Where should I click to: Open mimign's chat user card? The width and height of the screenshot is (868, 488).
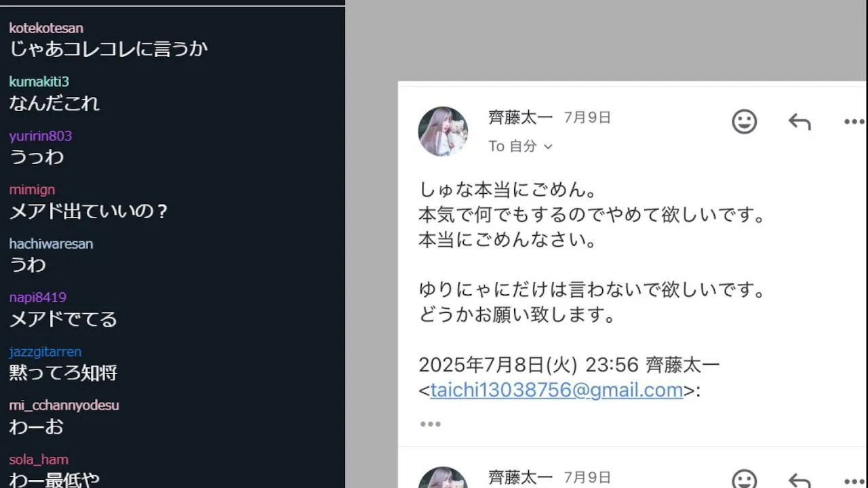(32, 190)
